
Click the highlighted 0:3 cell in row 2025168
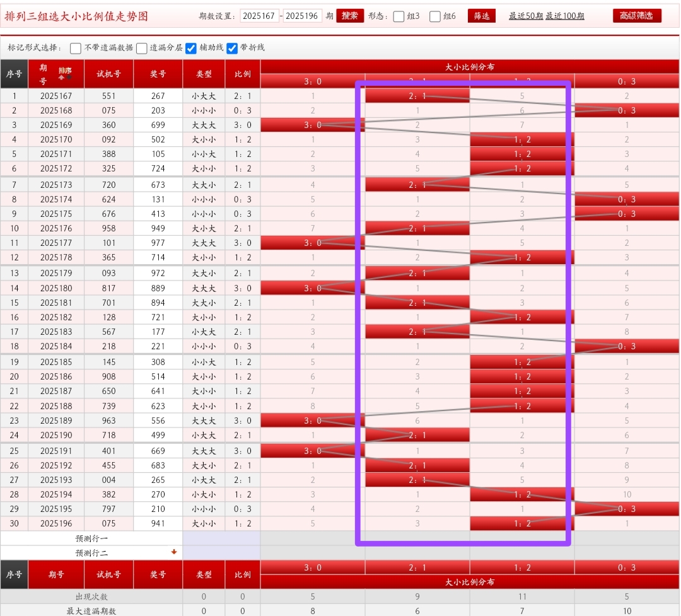627,111
